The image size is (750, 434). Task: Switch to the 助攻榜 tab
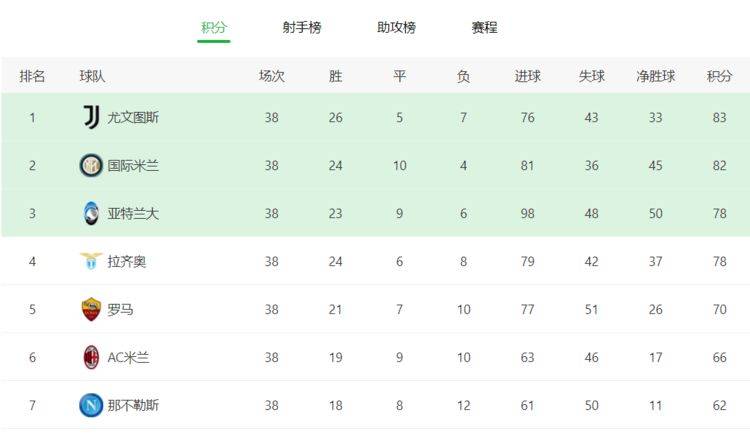coord(396,27)
